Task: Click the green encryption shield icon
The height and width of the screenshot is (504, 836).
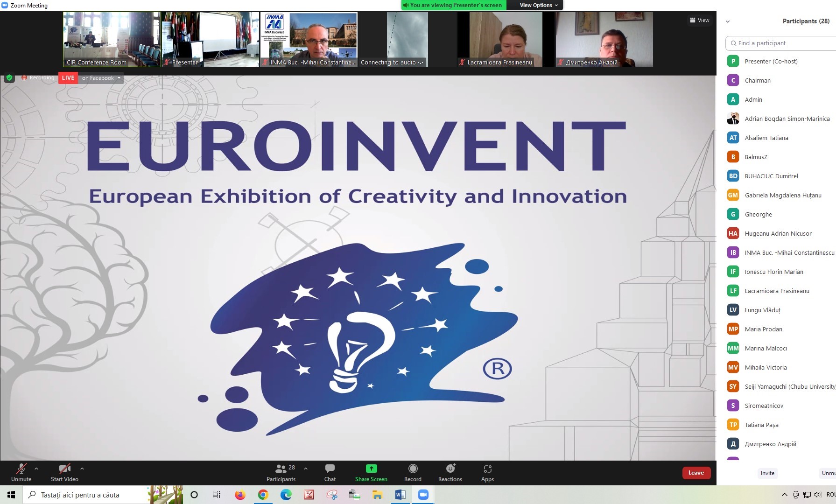Action: tap(9, 77)
